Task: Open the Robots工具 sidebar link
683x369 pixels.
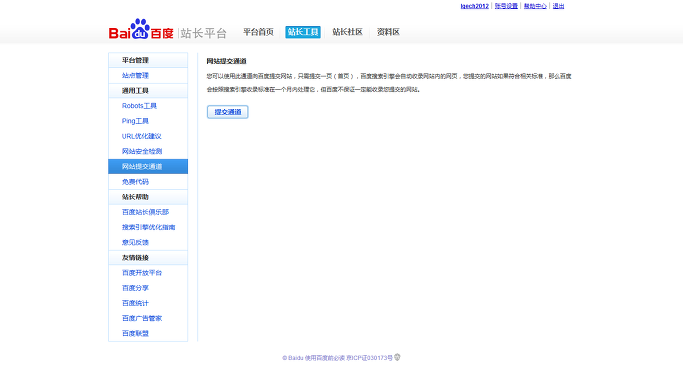Action: 139,106
